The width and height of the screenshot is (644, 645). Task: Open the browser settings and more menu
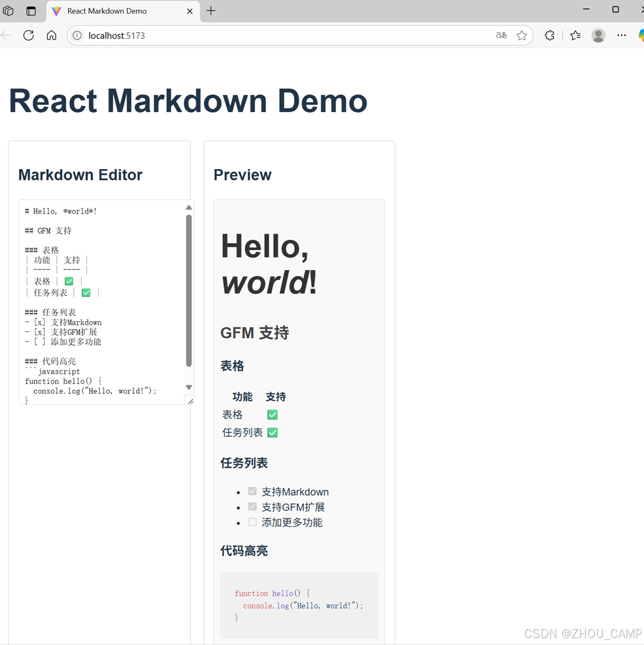(622, 36)
